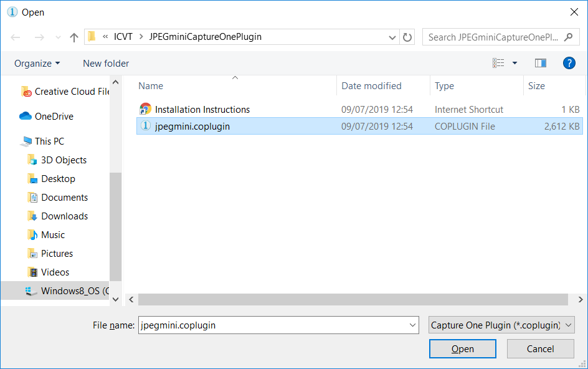The width and height of the screenshot is (588, 369).
Task: Click the Open button
Action: [463, 348]
